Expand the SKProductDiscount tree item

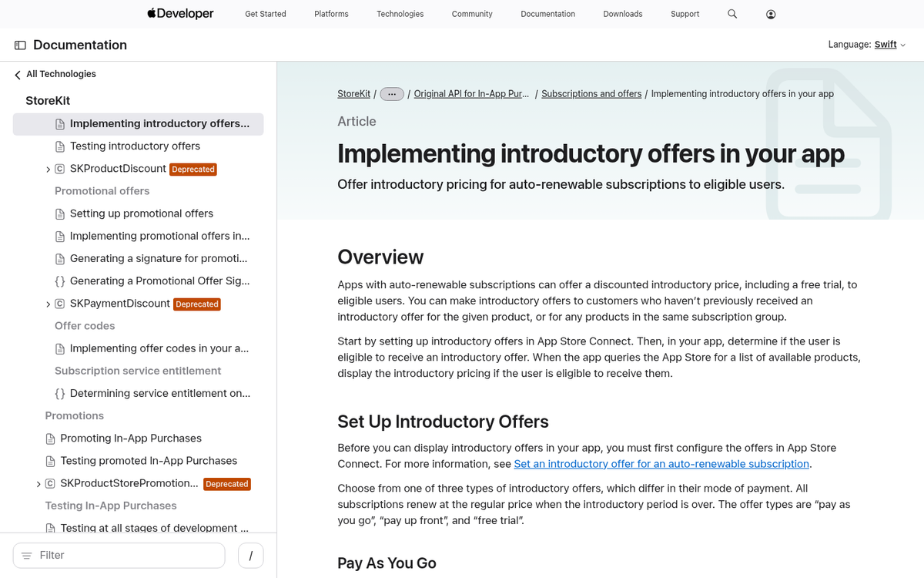[x=48, y=170]
